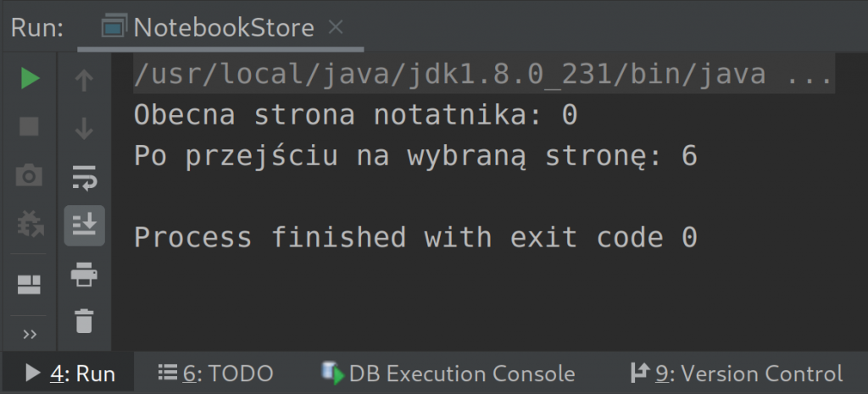The height and width of the screenshot is (394, 868).
Task: Click the printer icon to print output
Action: (x=84, y=274)
